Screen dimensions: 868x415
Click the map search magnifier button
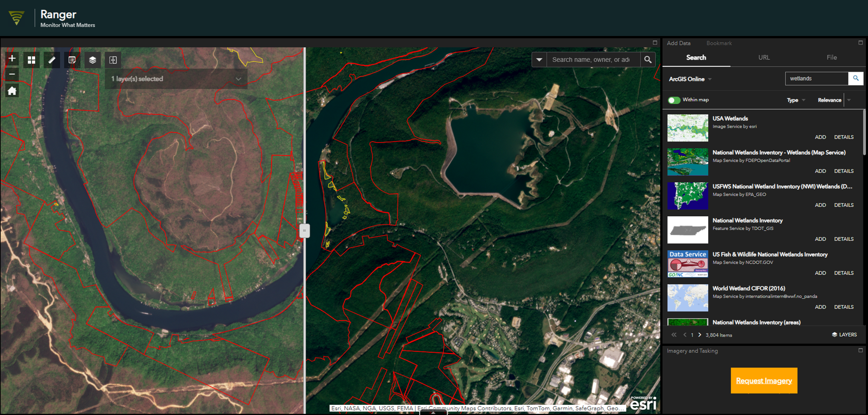click(648, 60)
